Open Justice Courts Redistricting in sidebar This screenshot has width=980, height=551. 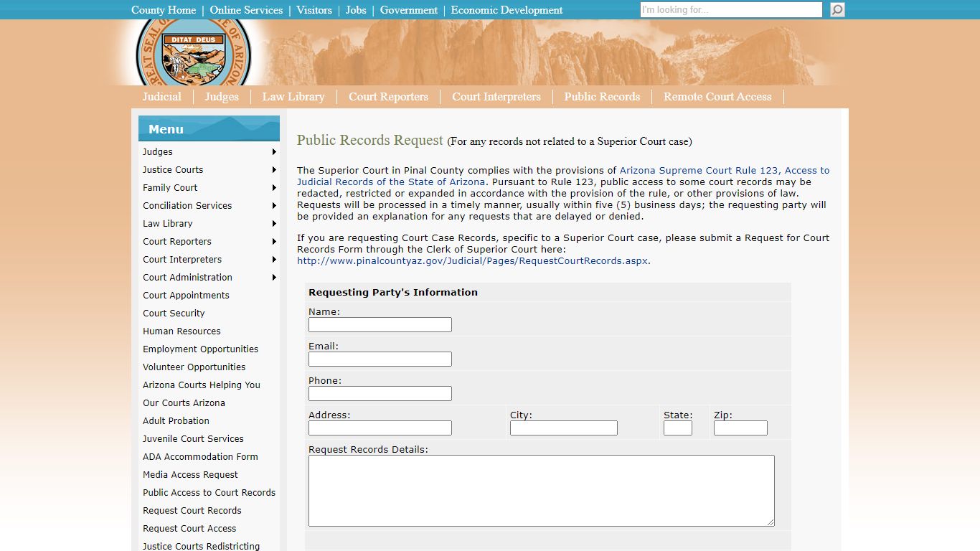tap(201, 546)
